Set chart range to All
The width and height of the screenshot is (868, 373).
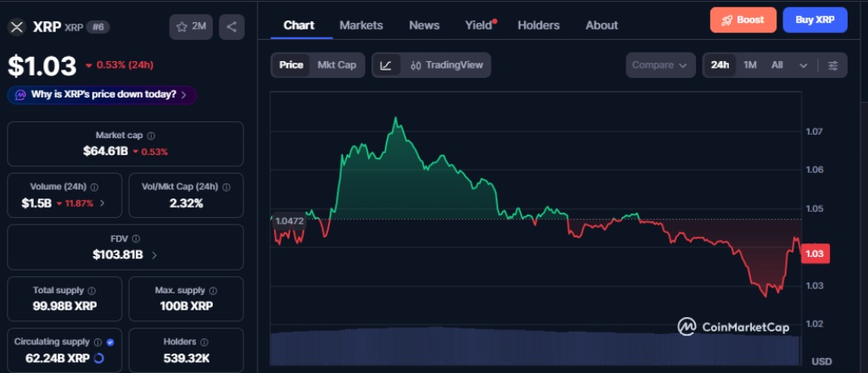click(x=777, y=65)
